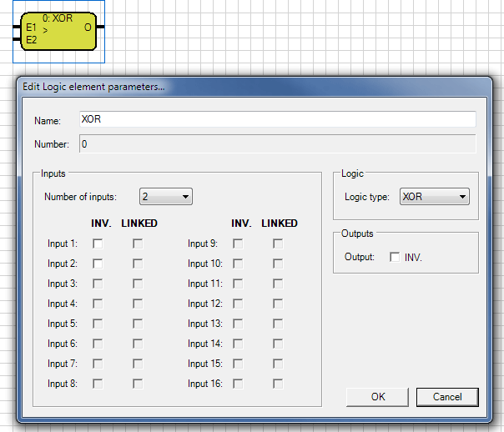Toggle LINKED checkbox for Input 4
The width and height of the screenshot is (504, 432).
coord(138,304)
